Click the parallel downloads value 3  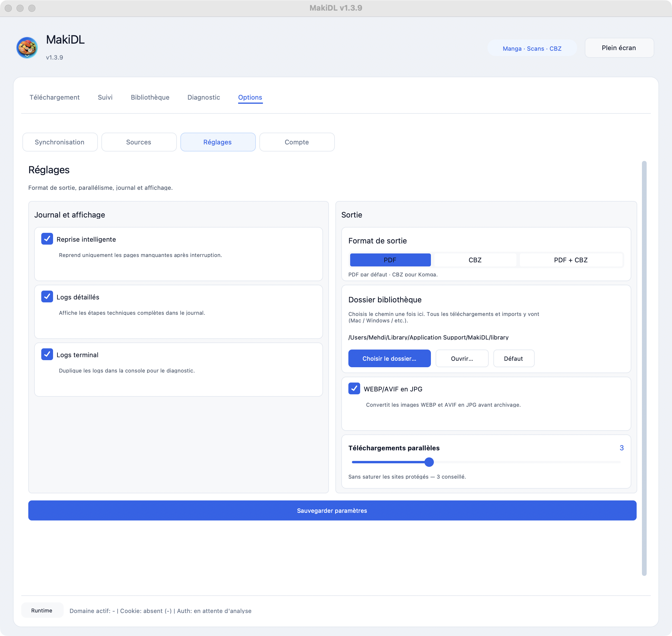(x=622, y=448)
